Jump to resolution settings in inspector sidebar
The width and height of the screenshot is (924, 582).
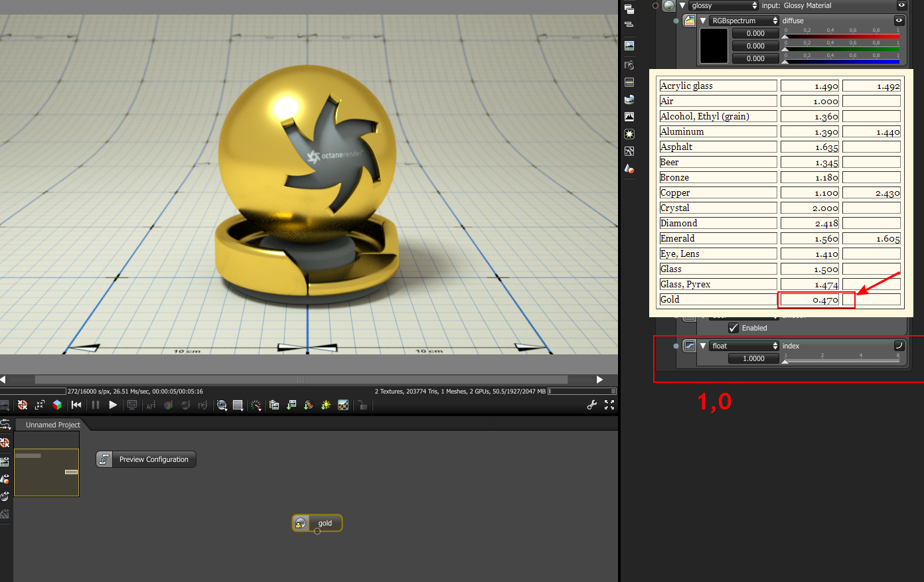[x=629, y=82]
